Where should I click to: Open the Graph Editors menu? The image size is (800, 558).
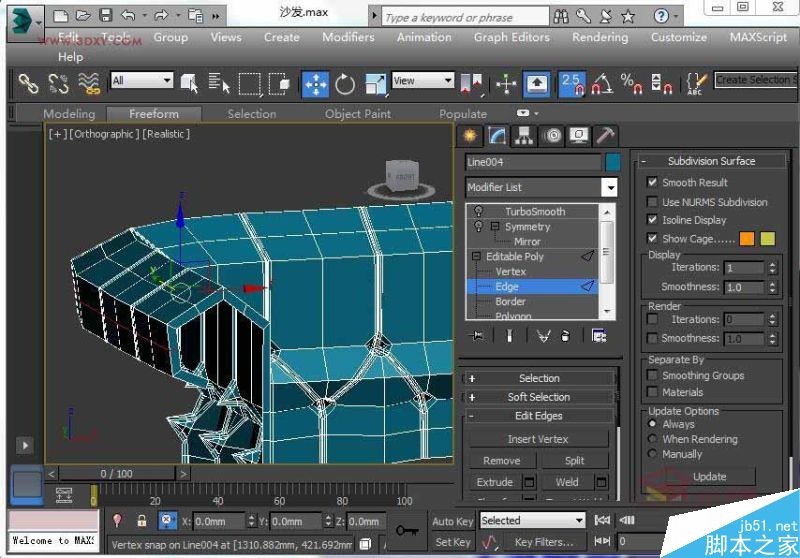tap(512, 37)
